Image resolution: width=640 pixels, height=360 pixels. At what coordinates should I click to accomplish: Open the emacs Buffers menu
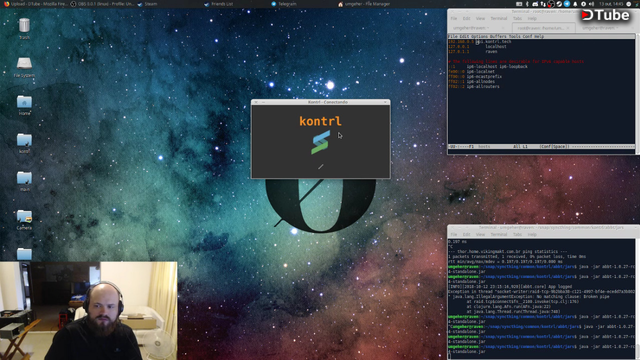click(498, 36)
